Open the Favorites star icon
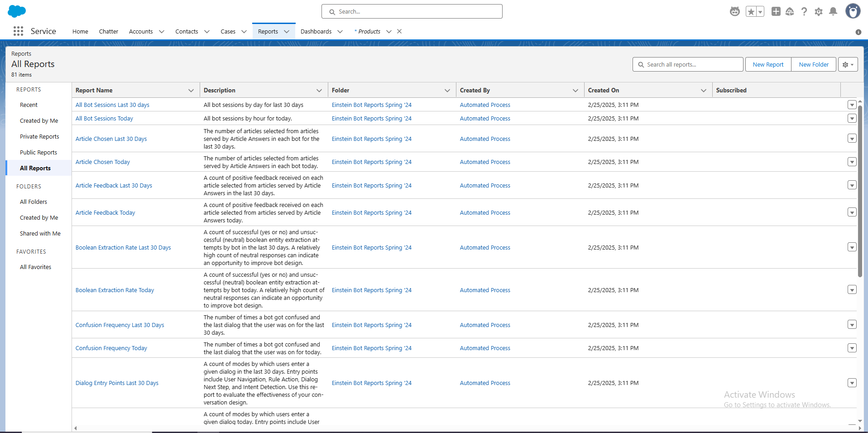The height and width of the screenshot is (433, 868). 751,12
